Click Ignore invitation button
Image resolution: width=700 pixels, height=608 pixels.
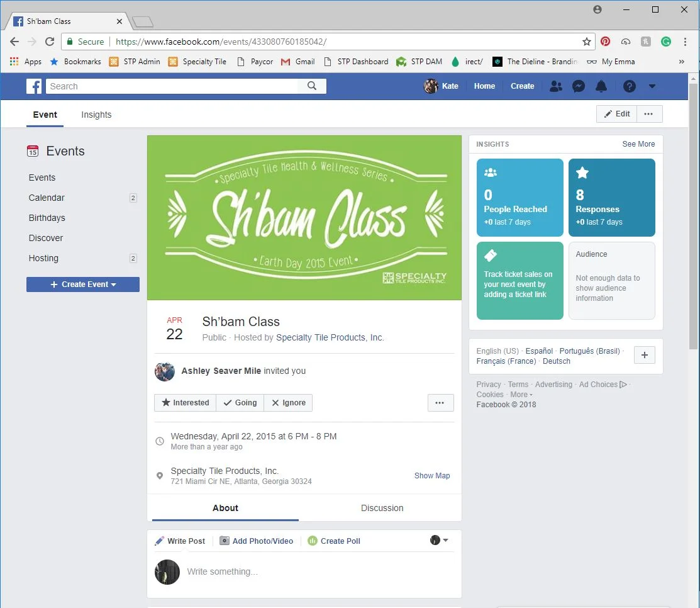(289, 403)
